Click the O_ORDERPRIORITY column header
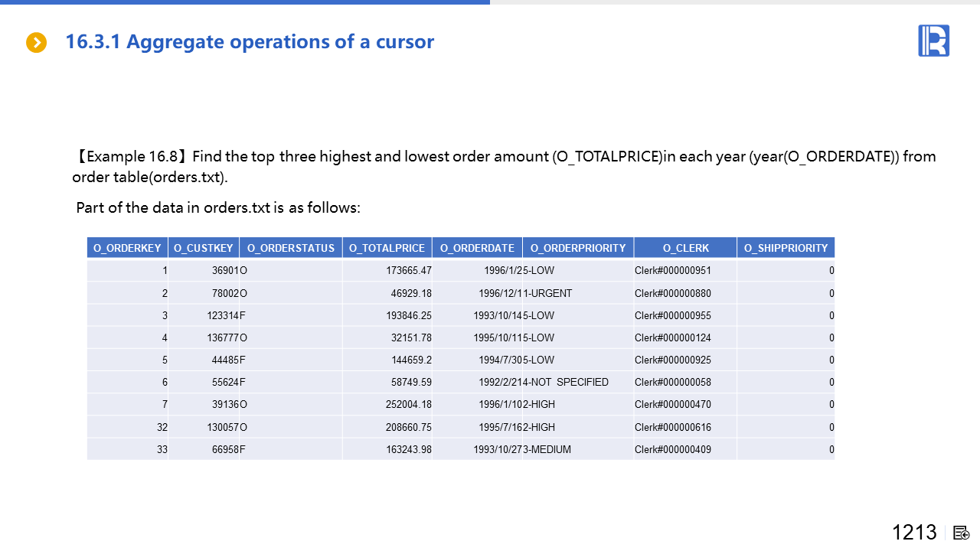Image resolution: width=980 pixels, height=551 pixels. tap(578, 248)
